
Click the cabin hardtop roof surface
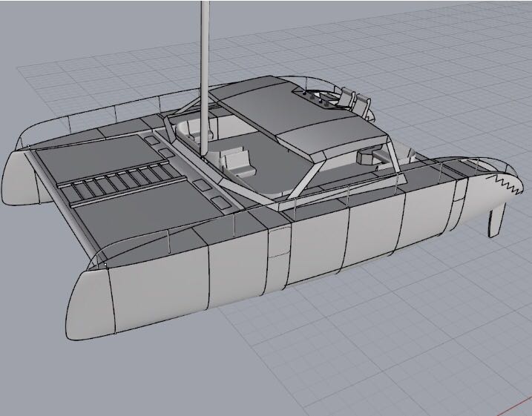coord(296,118)
